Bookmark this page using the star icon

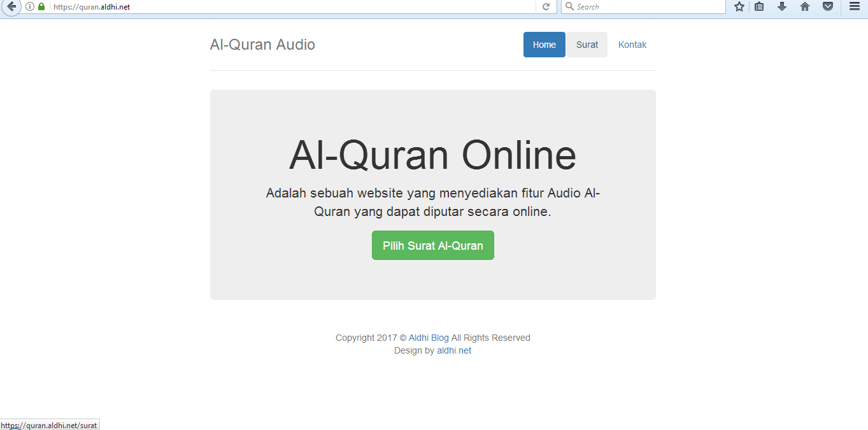pos(738,6)
